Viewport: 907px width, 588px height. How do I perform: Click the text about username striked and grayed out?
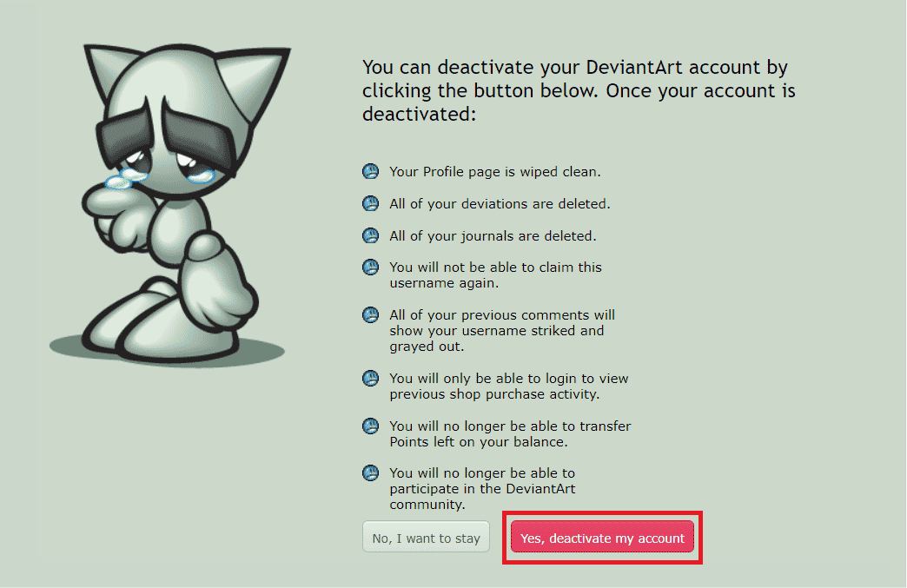[x=502, y=331]
